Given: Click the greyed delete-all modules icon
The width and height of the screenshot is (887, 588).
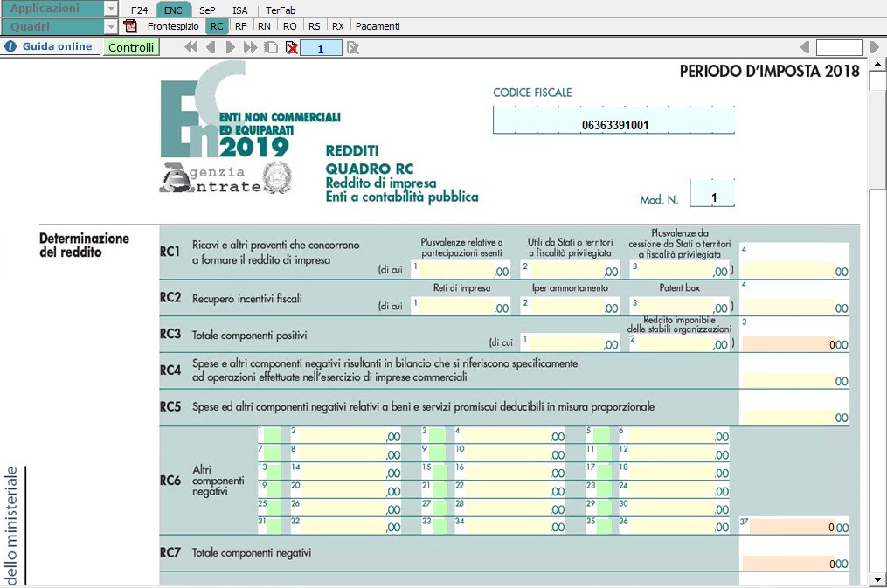Looking at the screenshot, I should [x=353, y=48].
